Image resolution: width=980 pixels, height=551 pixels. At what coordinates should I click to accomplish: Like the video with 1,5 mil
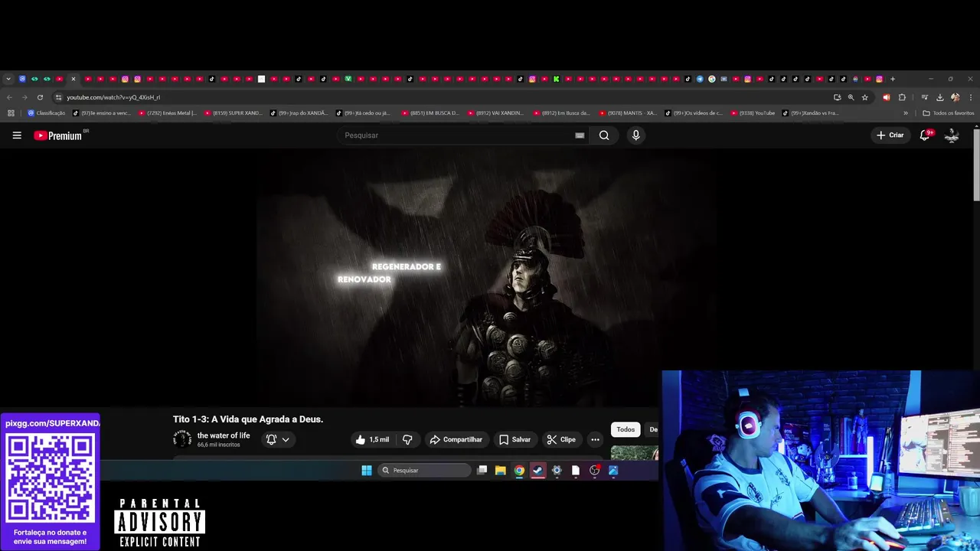click(372, 439)
